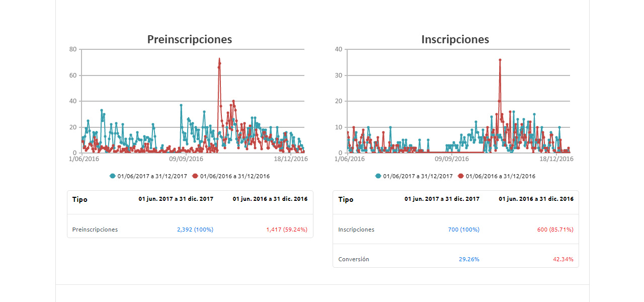The image size is (644, 302).
Task: Toggle 01/06/2017 a 31/12/2017 legend in Preinscripciones chart
Action: coord(148,176)
